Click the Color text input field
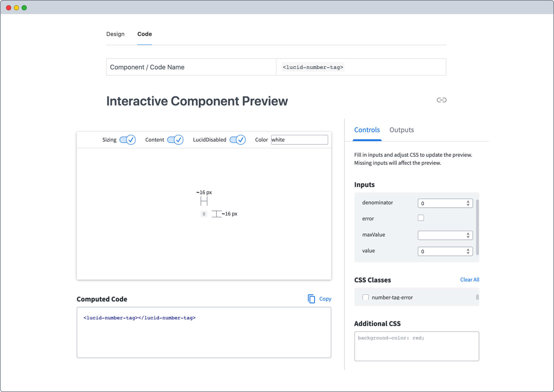 click(299, 140)
